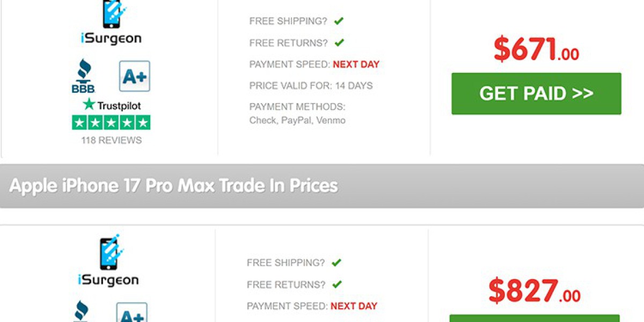Click the iSurgeon logo in the top offer

(x=111, y=23)
